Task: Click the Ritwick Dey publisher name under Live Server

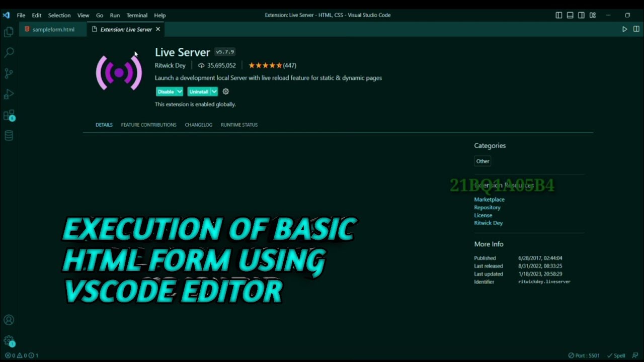Action: click(170, 65)
